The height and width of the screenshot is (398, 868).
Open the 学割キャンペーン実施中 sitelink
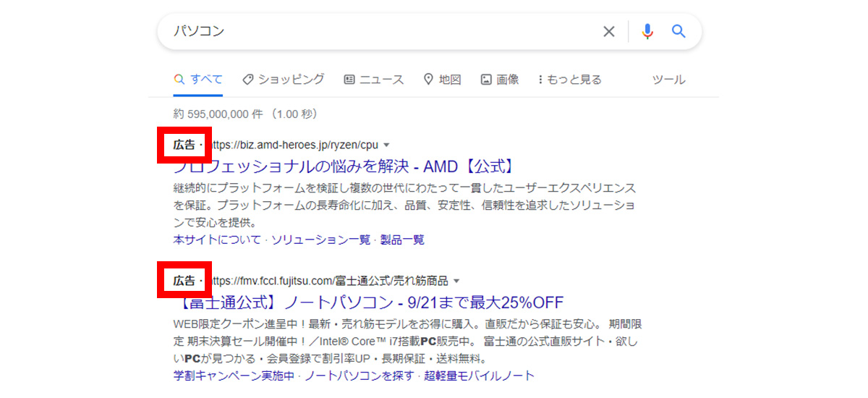coord(234,376)
